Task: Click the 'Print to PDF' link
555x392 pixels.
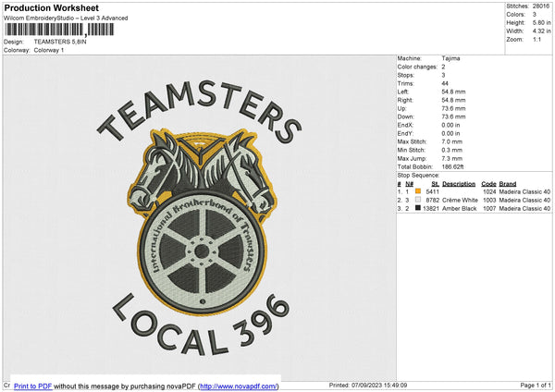Action: pyautogui.click(x=33, y=386)
